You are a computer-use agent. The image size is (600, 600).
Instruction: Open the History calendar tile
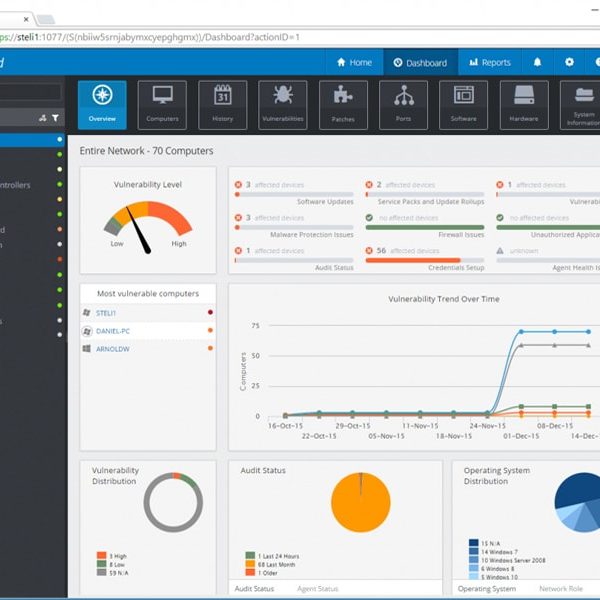[223, 105]
